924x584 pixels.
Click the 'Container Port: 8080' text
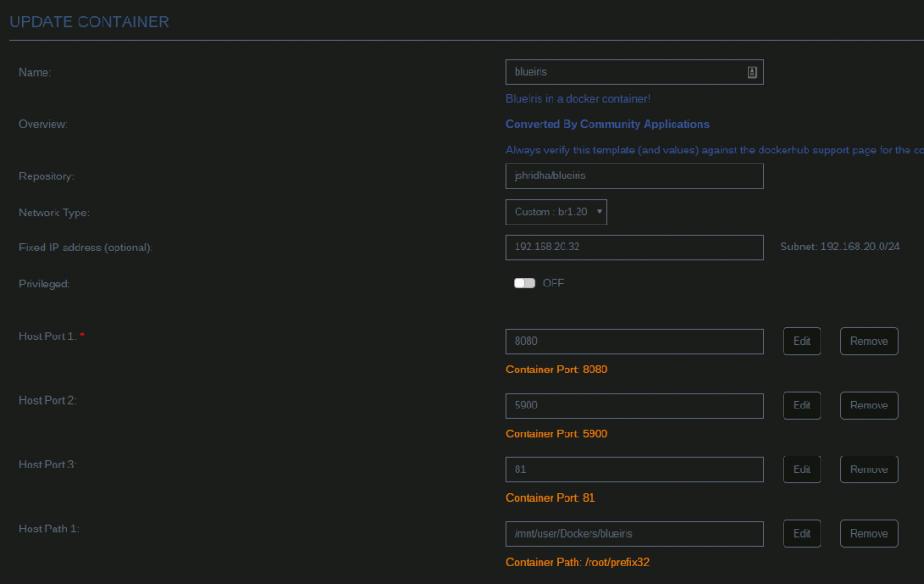point(556,370)
